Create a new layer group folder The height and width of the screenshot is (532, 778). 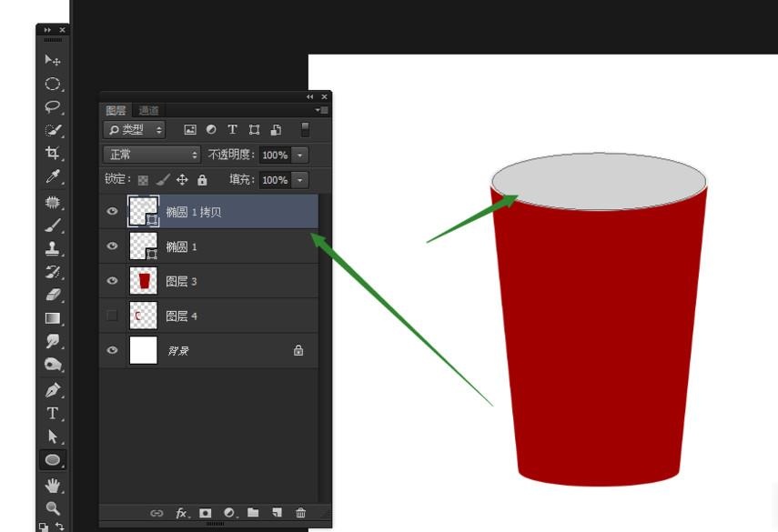(253, 513)
